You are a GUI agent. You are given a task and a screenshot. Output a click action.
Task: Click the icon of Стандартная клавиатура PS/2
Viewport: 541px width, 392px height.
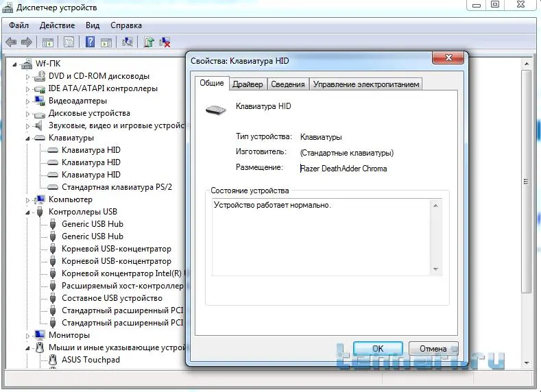coord(52,187)
